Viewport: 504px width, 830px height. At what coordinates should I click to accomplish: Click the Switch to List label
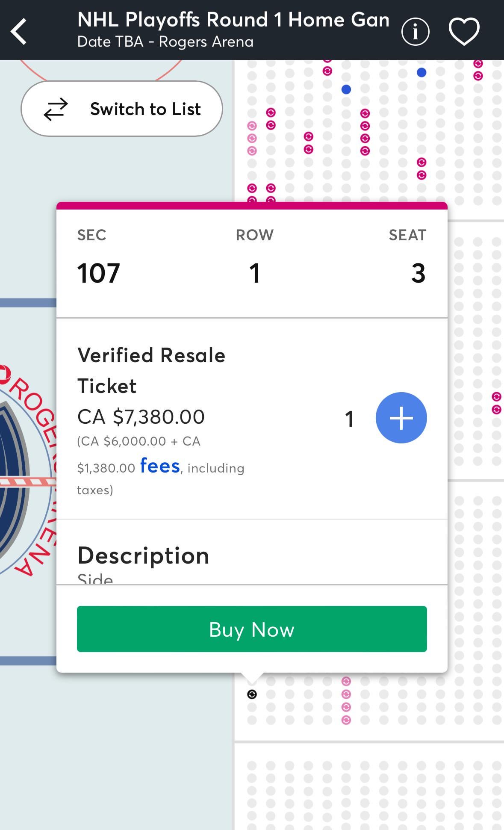[x=145, y=109]
